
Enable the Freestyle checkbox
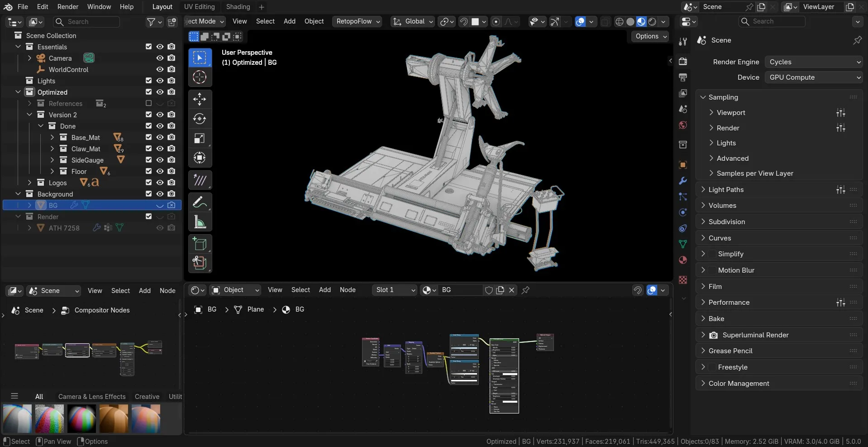point(712,367)
